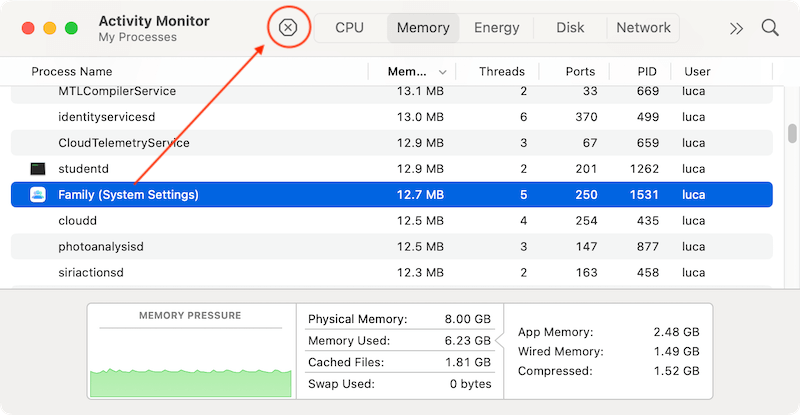Viewport: 800px width, 415px height.
Task: Click the studentd terminal icon
Action: coord(38,169)
